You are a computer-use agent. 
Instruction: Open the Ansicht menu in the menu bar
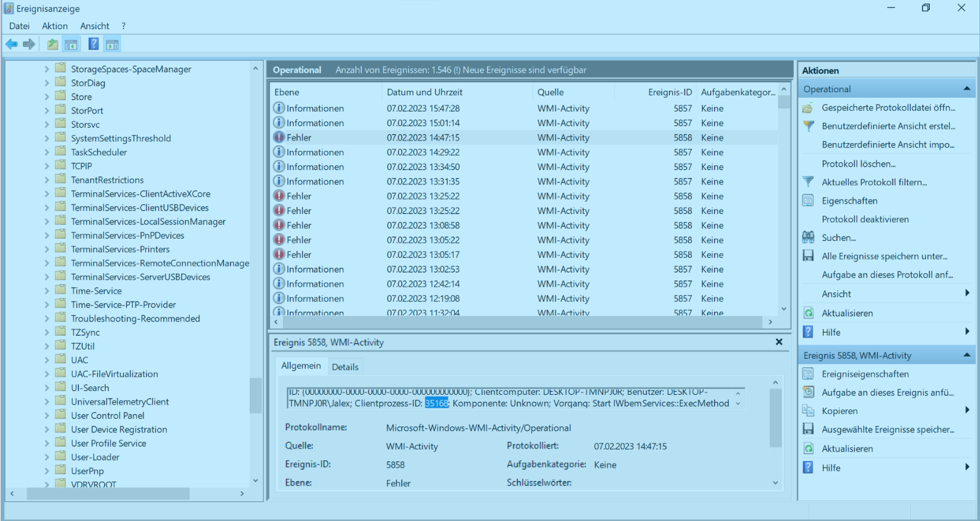coord(95,26)
